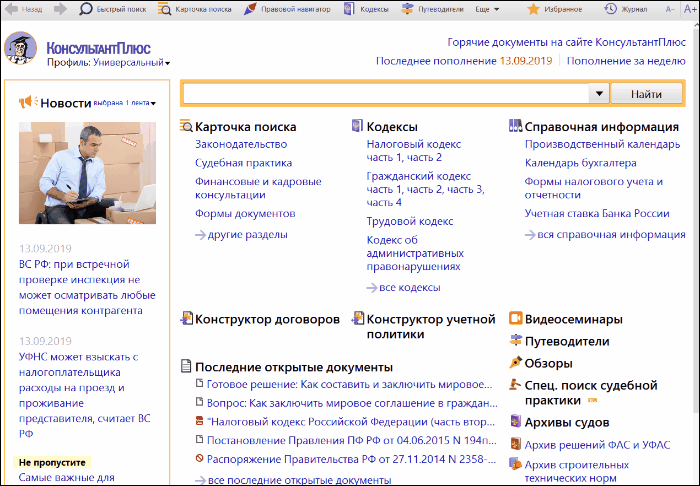Open Формы налогового учета и отчетности
Screen dimensions: 700x486
[594, 188]
